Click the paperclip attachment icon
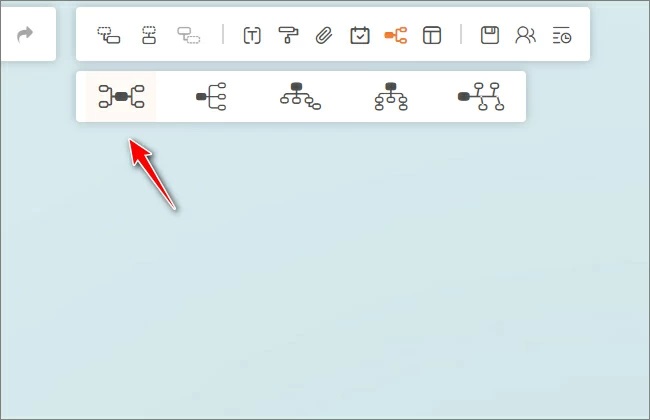This screenshot has height=420, width=650. (323, 35)
